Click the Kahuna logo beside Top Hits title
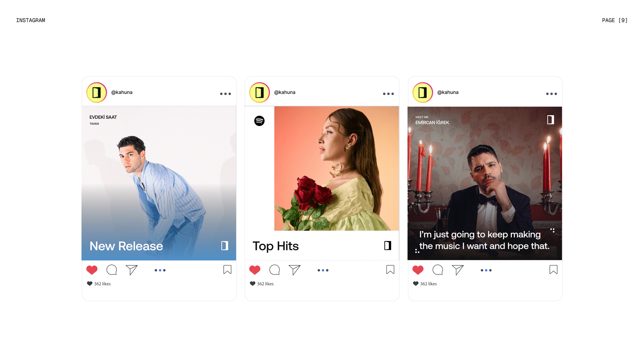 click(x=388, y=246)
